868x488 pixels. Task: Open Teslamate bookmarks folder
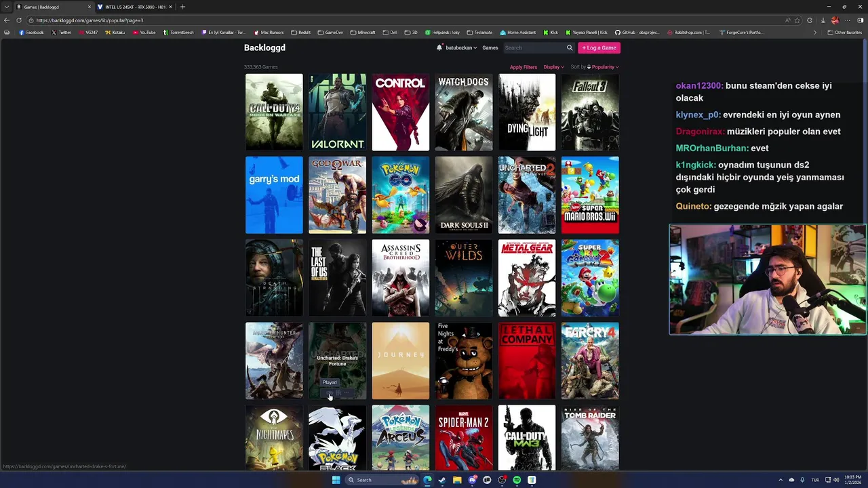[479, 32]
